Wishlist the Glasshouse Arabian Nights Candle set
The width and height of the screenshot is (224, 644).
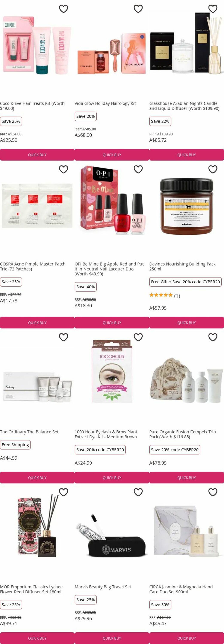[213, 9]
